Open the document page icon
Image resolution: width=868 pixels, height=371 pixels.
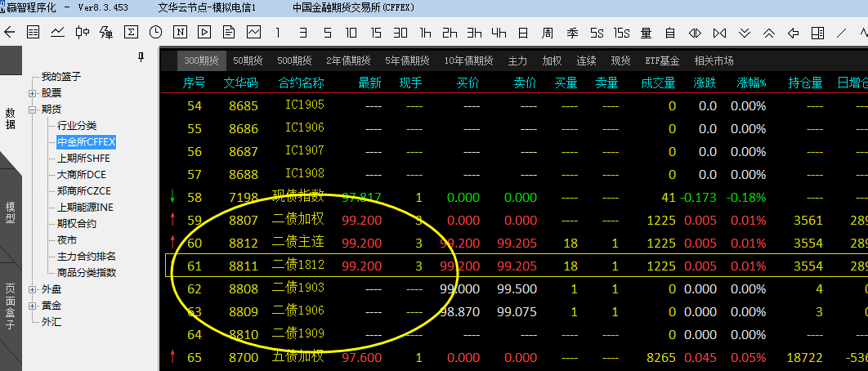(x=229, y=32)
